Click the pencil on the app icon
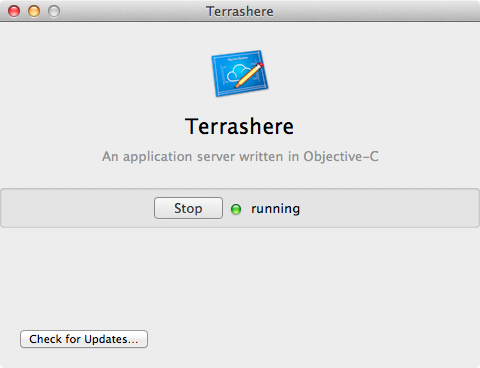The image size is (480, 368). click(249, 75)
